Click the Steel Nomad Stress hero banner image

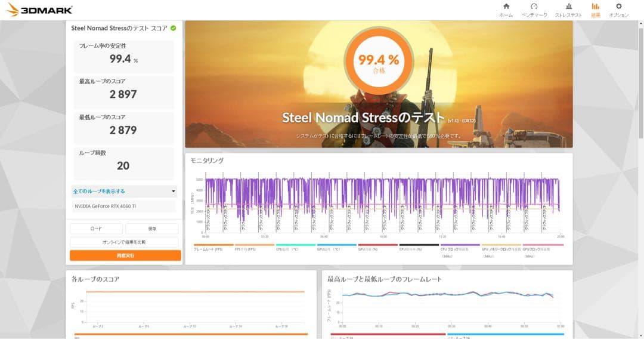(379, 84)
